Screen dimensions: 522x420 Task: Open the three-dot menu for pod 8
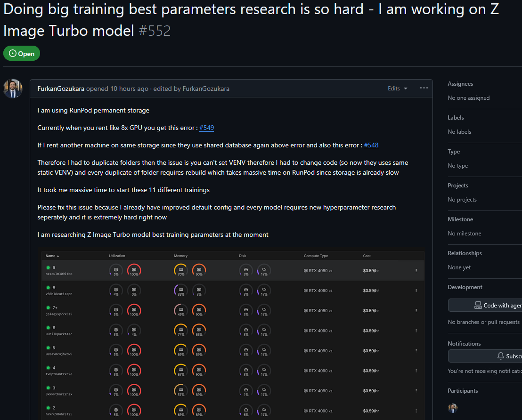[x=416, y=291]
